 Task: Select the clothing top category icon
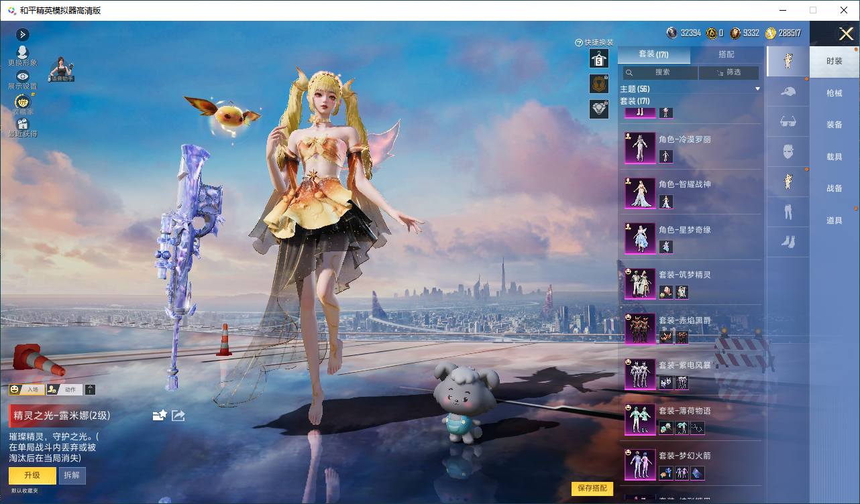(788, 182)
